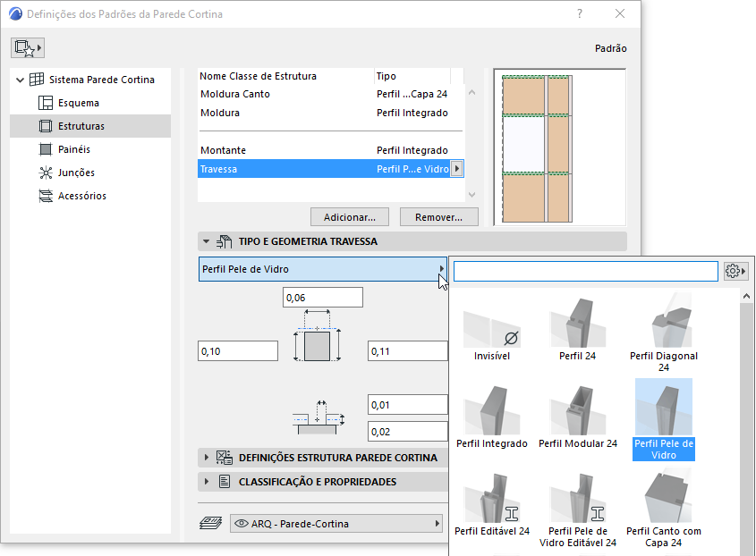Image resolution: width=756 pixels, height=556 pixels.
Task: Click the frame width dimension diagram
Action: pyautogui.click(x=318, y=336)
